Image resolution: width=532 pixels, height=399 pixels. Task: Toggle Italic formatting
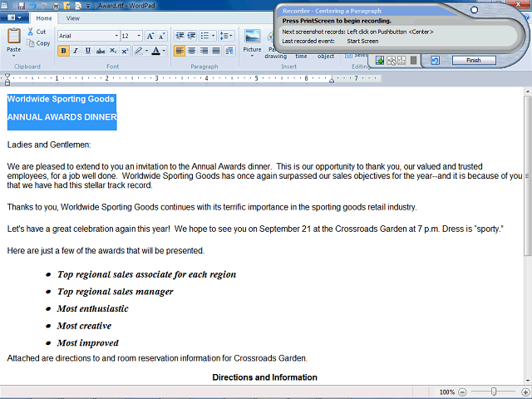click(x=76, y=51)
